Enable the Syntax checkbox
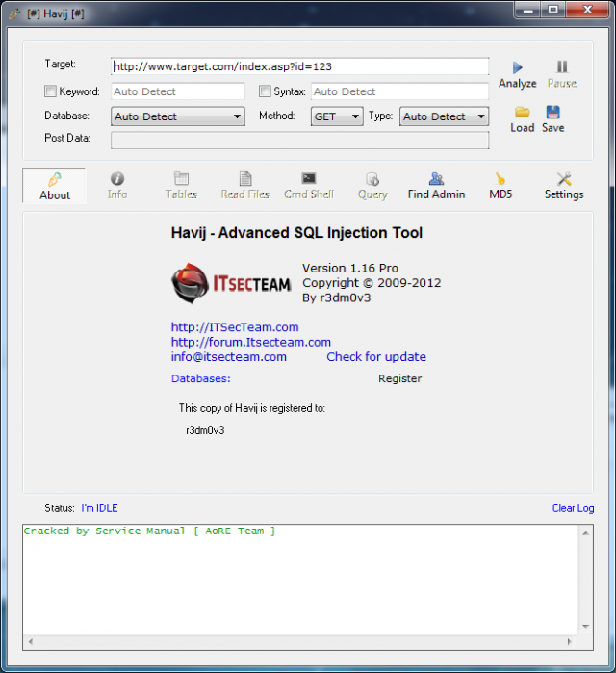616x673 pixels. (x=265, y=91)
